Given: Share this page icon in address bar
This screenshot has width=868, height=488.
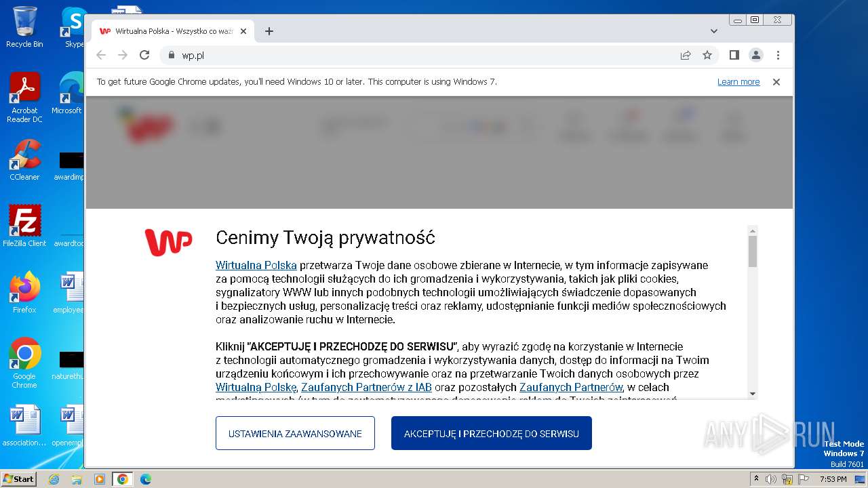Looking at the screenshot, I should pyautogui.click(x=686, y=56).
